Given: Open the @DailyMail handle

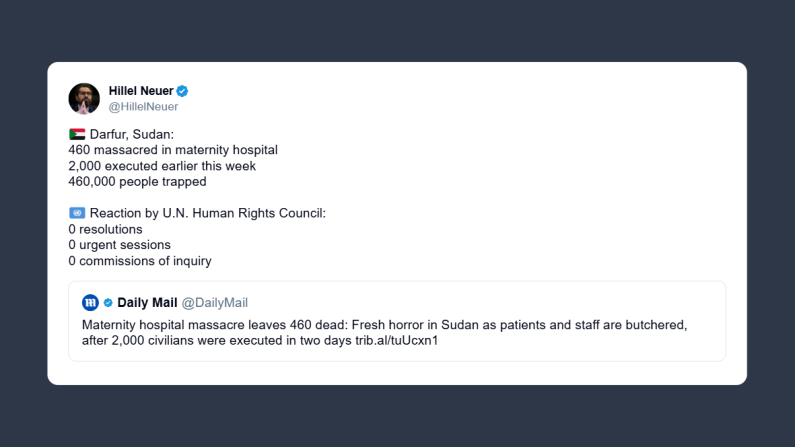Looking at the screenshot, I should coord(214,302).
